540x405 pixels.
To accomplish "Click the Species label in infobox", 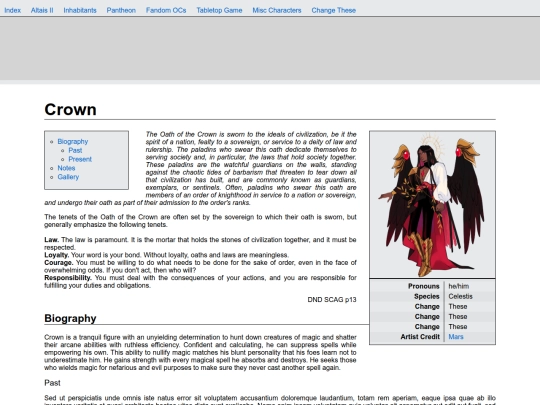I will (x=427, y=297).
